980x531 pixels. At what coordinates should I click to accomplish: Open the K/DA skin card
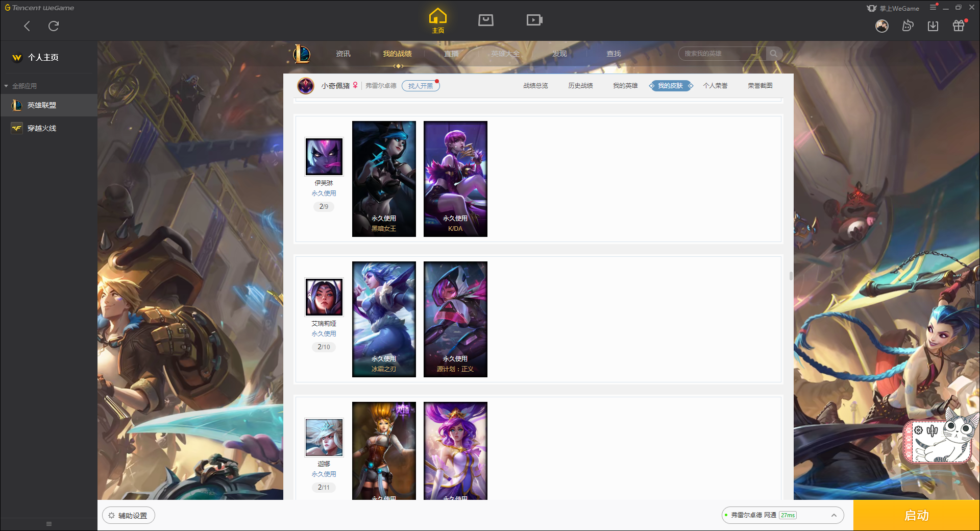tap(455, 179)
